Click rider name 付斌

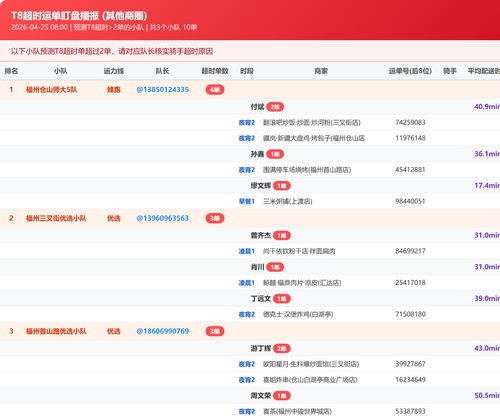click(x=257, y=107)
